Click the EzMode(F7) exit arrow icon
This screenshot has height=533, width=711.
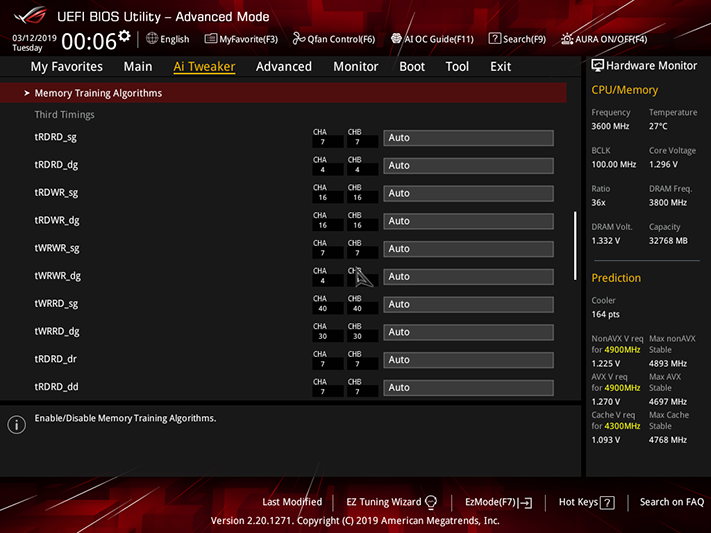(526, 503)
